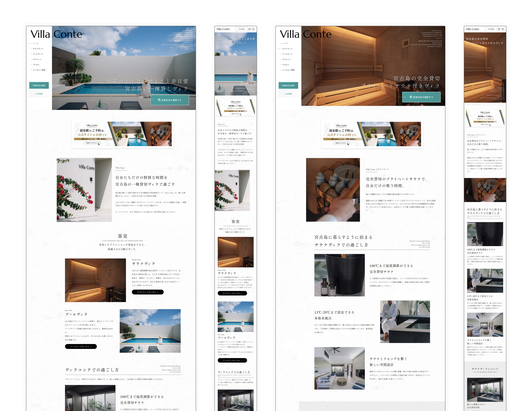This screenshot has height=411, width=532.
Task: Click 空室確認 button in sauna-page mobile header
Action: click(491, 29)
